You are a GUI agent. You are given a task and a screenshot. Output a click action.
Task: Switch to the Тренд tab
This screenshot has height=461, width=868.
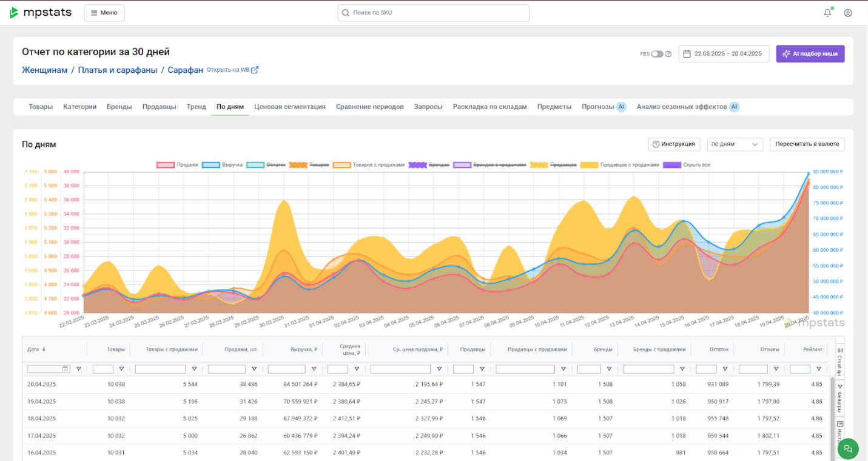[197, 107]
